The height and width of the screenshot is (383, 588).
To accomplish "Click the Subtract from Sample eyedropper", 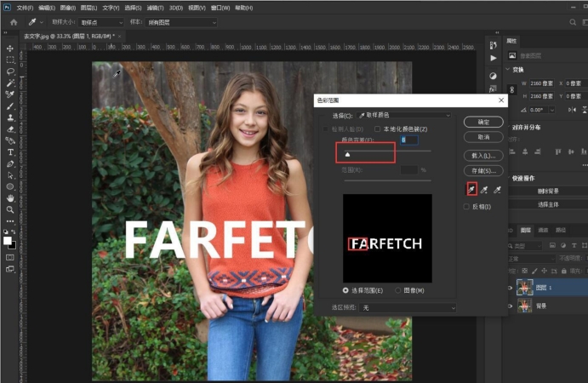I will (497, 190).
